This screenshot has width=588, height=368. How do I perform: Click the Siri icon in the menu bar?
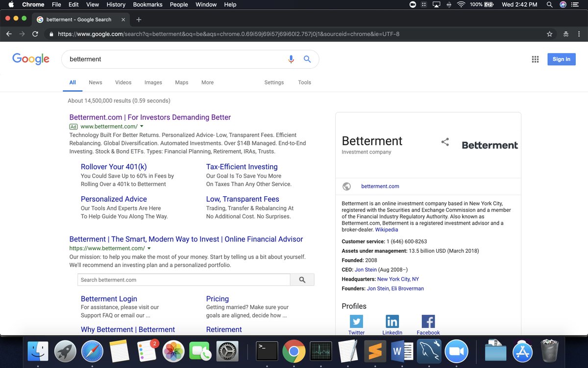pyautogui.click(x=563, y=4)
